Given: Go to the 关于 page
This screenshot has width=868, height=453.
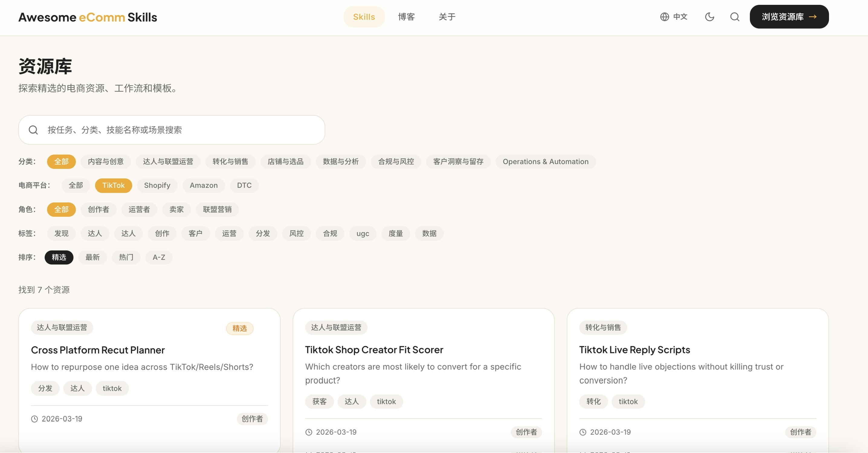Looking at the screenshot, I should [447, 17].
